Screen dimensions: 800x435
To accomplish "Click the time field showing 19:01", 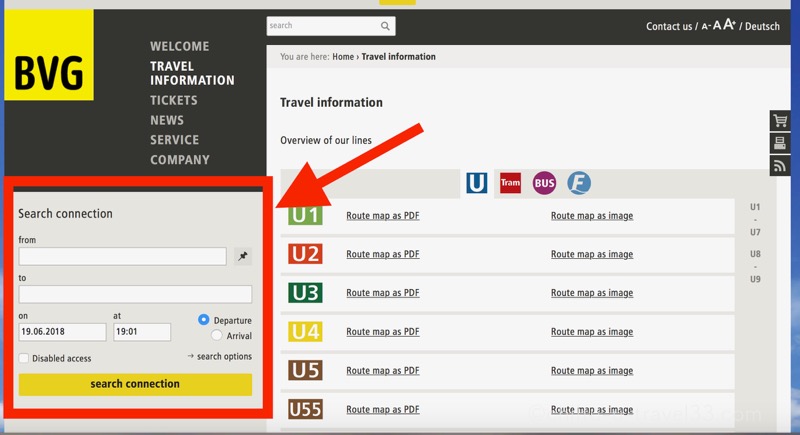I will pyautogui.click(x=142, y=332).
